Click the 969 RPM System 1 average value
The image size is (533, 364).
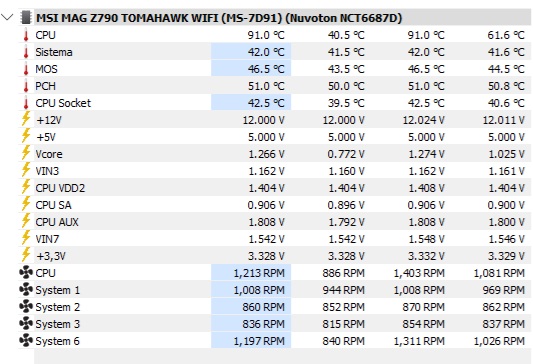(x=504, y=290)
